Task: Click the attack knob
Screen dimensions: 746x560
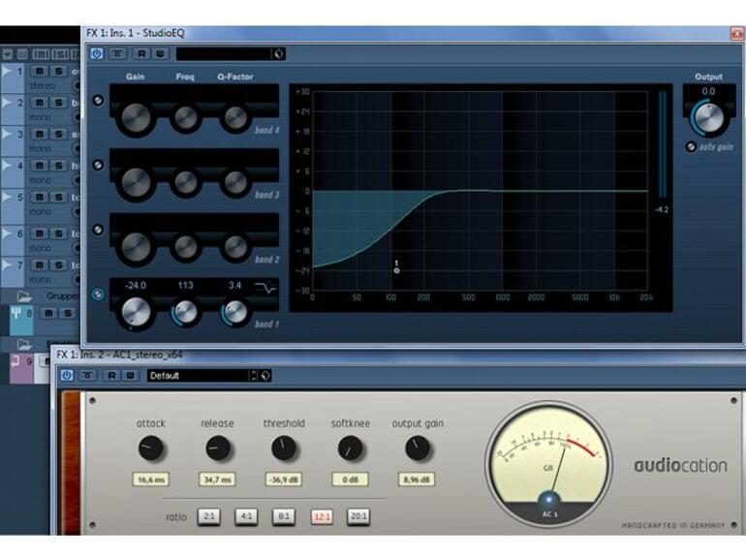Action: click(151, 449)
